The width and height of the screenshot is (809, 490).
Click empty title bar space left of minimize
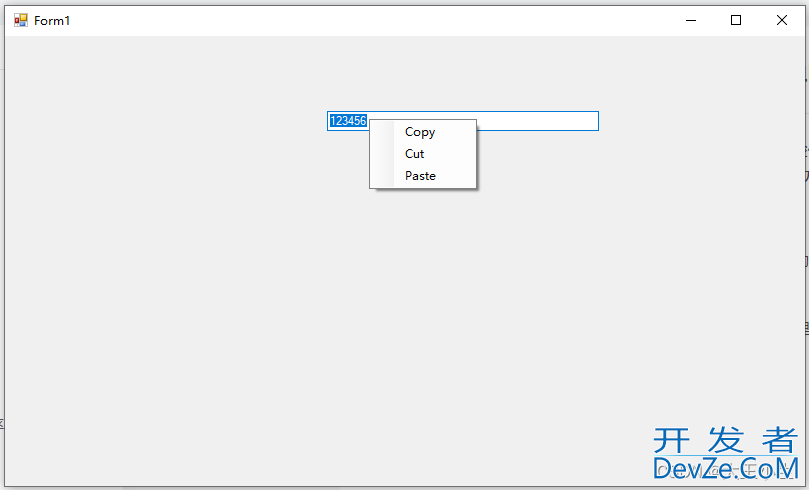361,20
